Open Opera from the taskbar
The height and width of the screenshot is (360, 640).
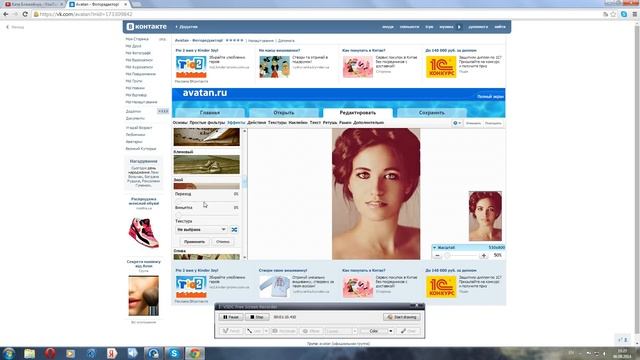50,353
